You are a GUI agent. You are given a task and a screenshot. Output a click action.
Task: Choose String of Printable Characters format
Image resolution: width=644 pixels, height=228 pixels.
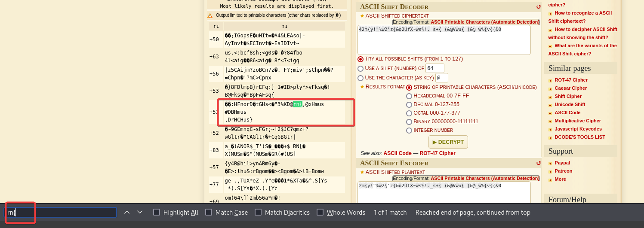click(x=409, y=87)
